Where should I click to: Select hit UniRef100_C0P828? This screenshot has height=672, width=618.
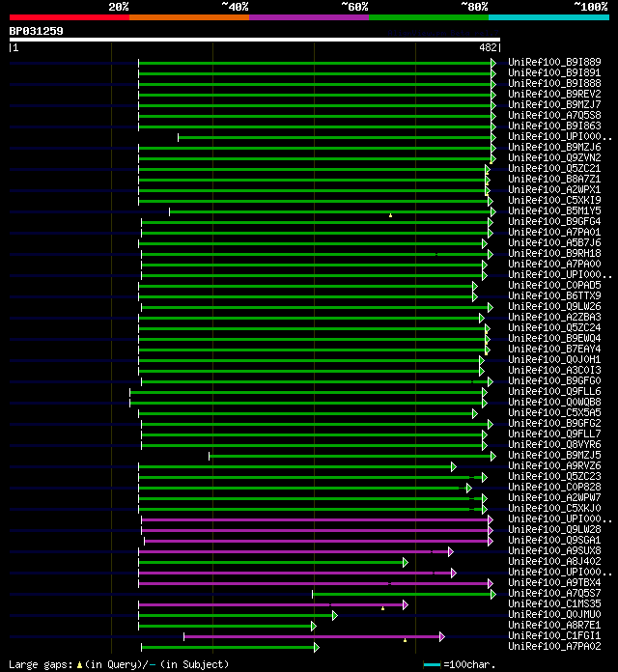click(554, 487)
